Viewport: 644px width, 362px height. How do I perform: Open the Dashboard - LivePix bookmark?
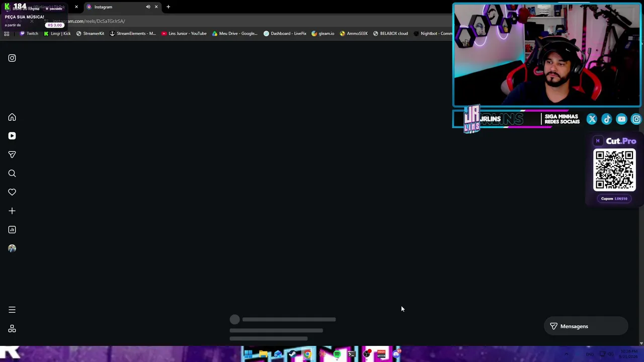(285, 34)
